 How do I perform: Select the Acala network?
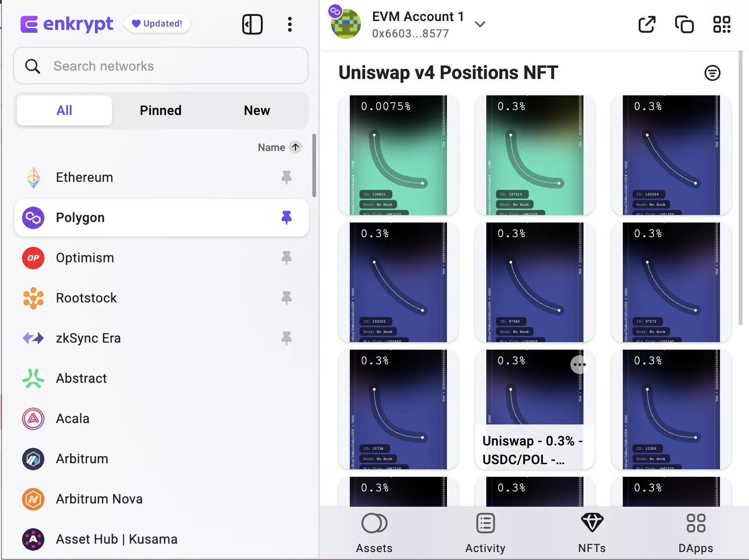coord(162,419)
